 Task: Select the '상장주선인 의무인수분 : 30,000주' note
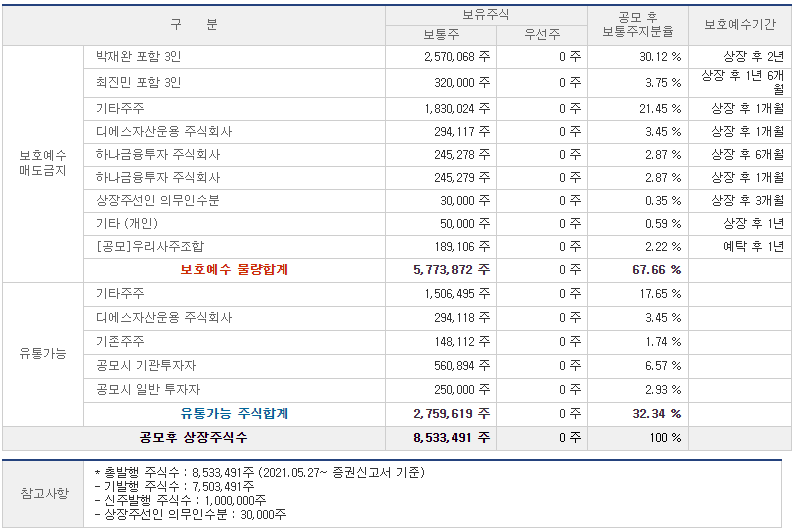click(190, 515)
